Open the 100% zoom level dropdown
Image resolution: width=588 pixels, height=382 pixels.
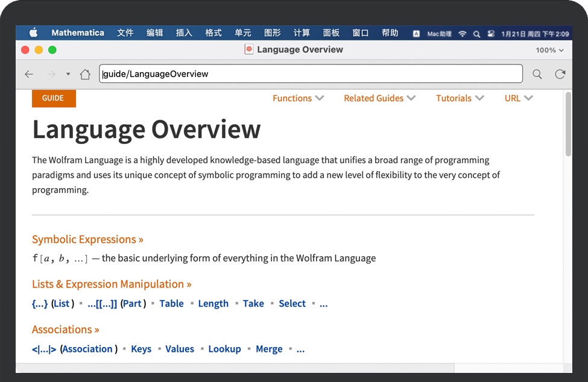click(x=549, y=50)
